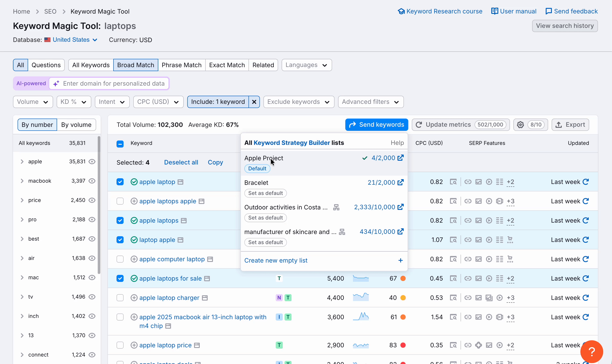
Task: Refresh metrics for apple laptop charger row
Action: point(586,297)
